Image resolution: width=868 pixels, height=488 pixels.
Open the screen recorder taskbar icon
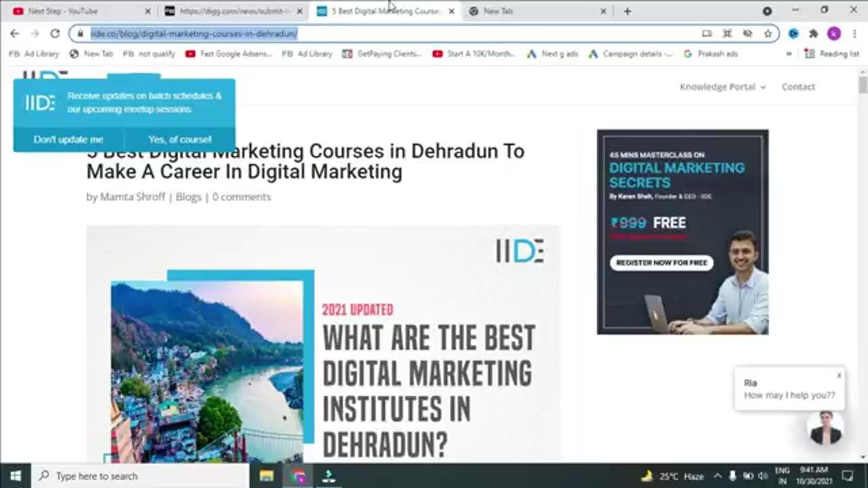[329, 476]
